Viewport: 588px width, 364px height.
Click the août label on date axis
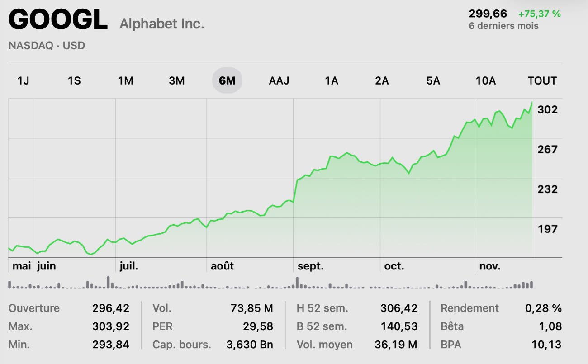tap(222, 266)
